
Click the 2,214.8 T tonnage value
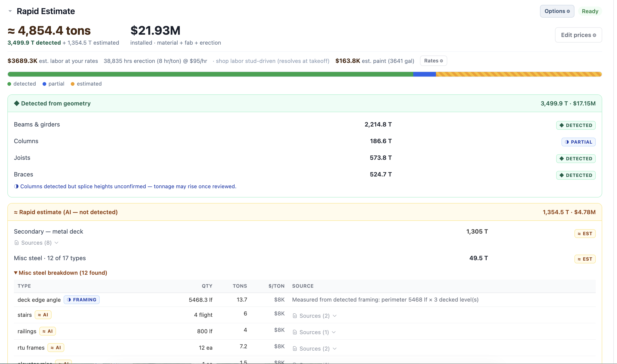(x=378, y=125)
